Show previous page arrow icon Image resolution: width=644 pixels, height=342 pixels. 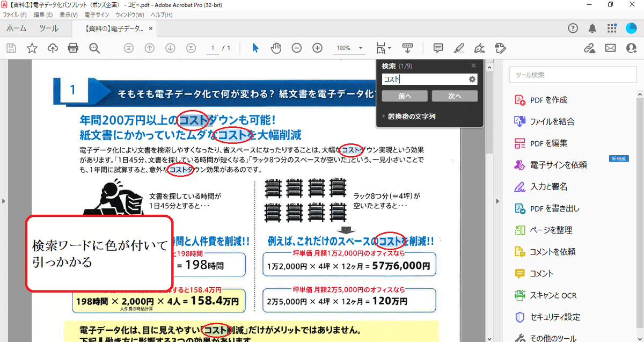pos(150,48)
